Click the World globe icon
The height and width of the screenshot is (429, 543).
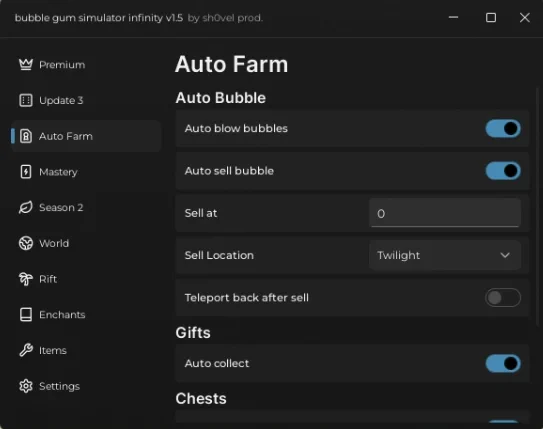point(26,243)
